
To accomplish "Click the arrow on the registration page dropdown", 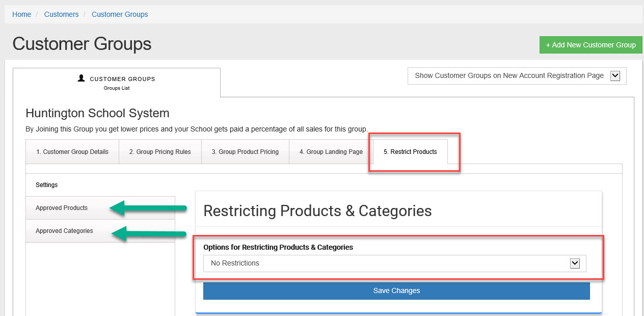I will pyautogui.click(x=615, y=75).
